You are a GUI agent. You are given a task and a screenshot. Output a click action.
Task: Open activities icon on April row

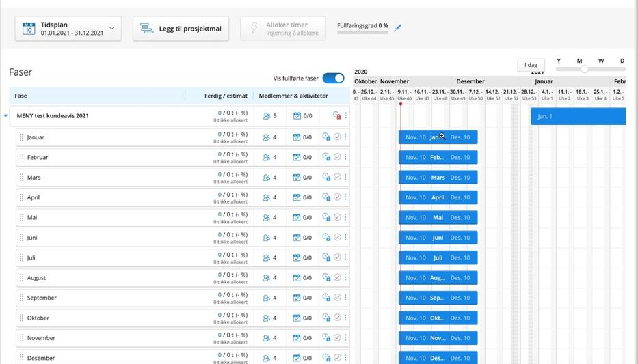tap(297, 197)
